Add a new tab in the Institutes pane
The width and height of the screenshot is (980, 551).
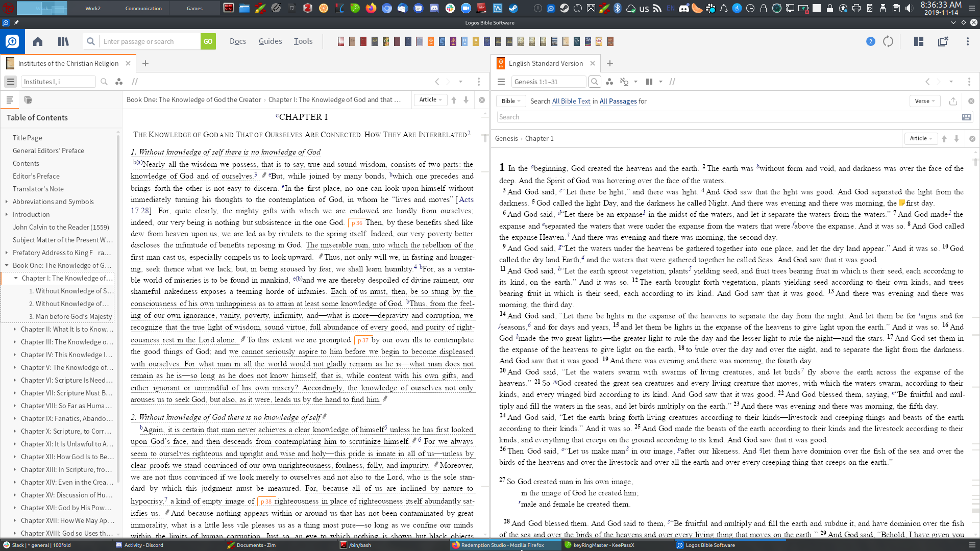pyautogui.click(x=145, y=63)
